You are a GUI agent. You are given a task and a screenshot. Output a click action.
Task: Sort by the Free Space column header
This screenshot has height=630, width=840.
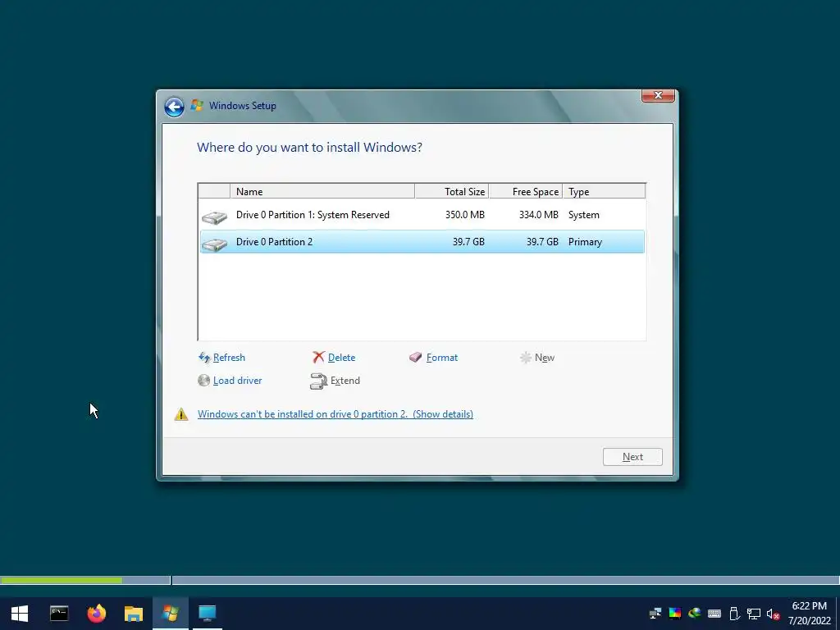pyautogui.click(x=526, y=191)
